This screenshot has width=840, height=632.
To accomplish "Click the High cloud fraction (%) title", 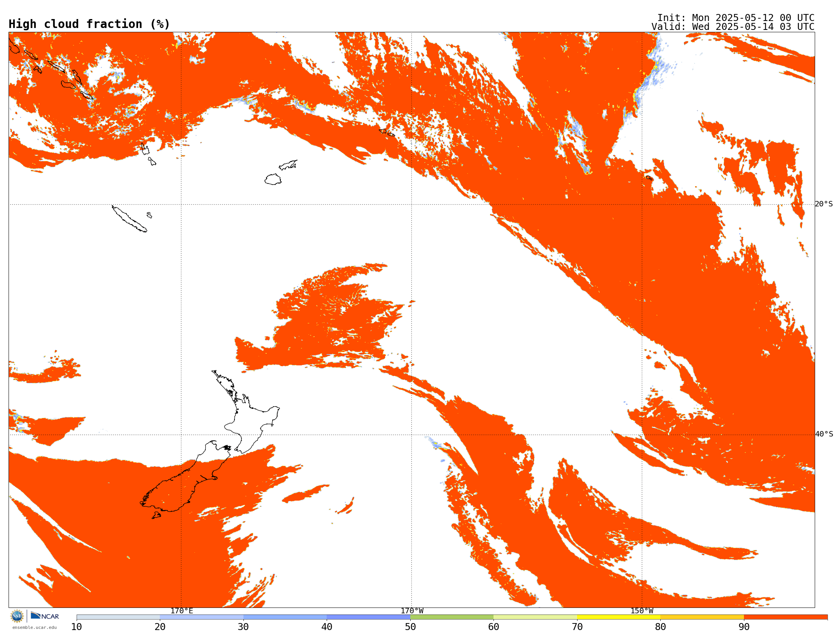I will [89, 24].
